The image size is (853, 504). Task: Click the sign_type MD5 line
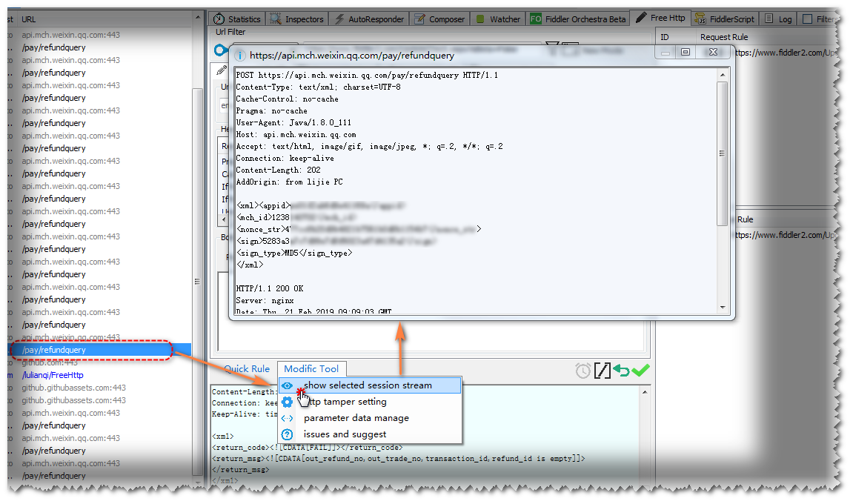pos(294,253)
